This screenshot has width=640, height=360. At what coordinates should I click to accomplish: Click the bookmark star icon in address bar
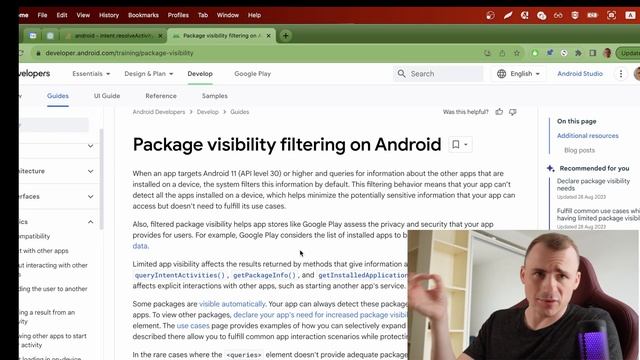click(x=517, y=53)
